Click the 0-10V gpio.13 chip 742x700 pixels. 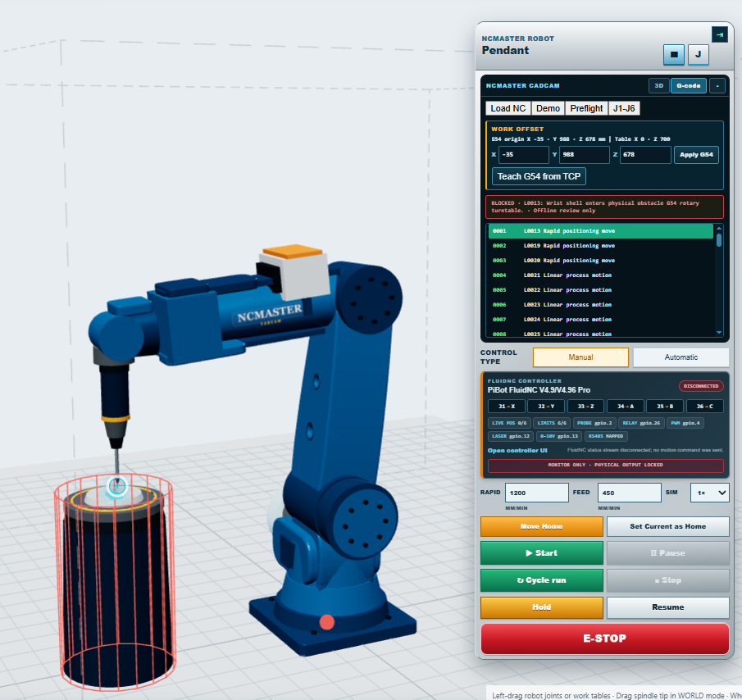559,436
